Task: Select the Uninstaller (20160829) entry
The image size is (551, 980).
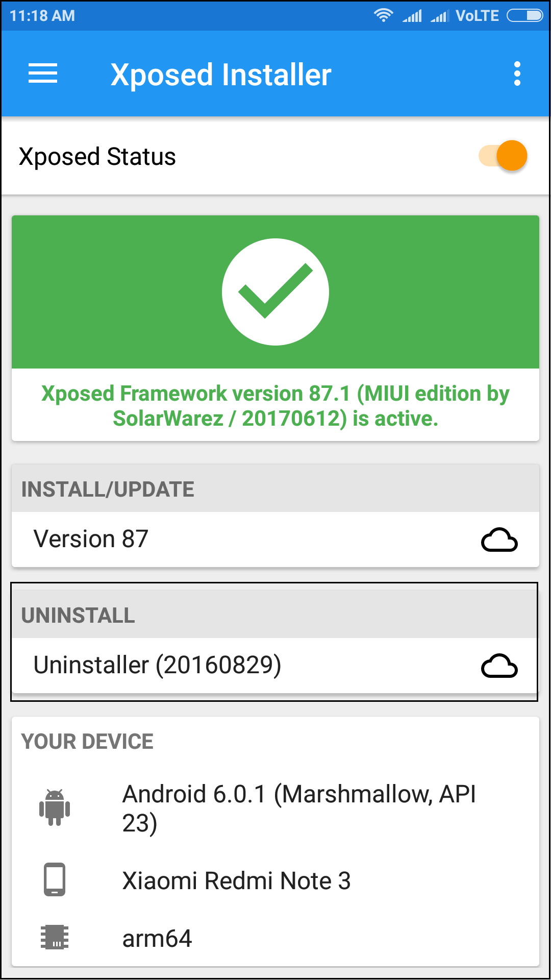Action: pos(275,666)
